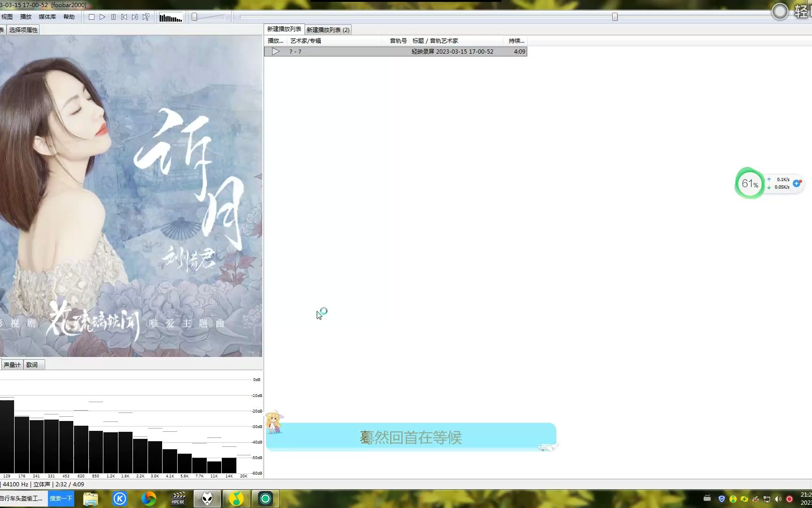The image size is (812, 508).
Task: Click the 搜索一下 taskbar search button
Action: pos(61,499)
